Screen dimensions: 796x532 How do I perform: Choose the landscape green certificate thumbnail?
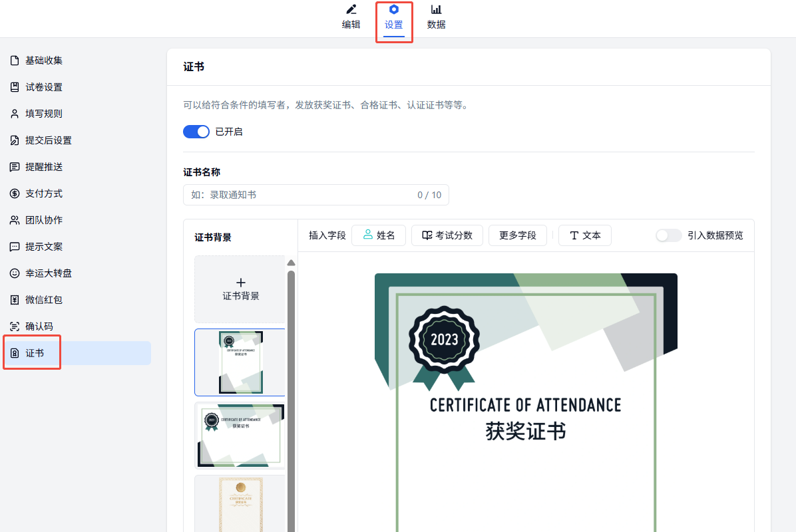(x=240, y=436)
